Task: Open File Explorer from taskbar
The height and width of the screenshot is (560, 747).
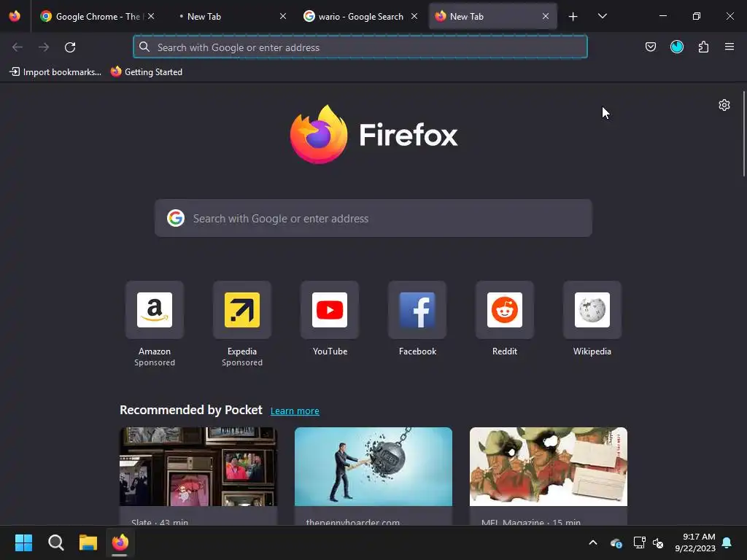Action: 88,542
